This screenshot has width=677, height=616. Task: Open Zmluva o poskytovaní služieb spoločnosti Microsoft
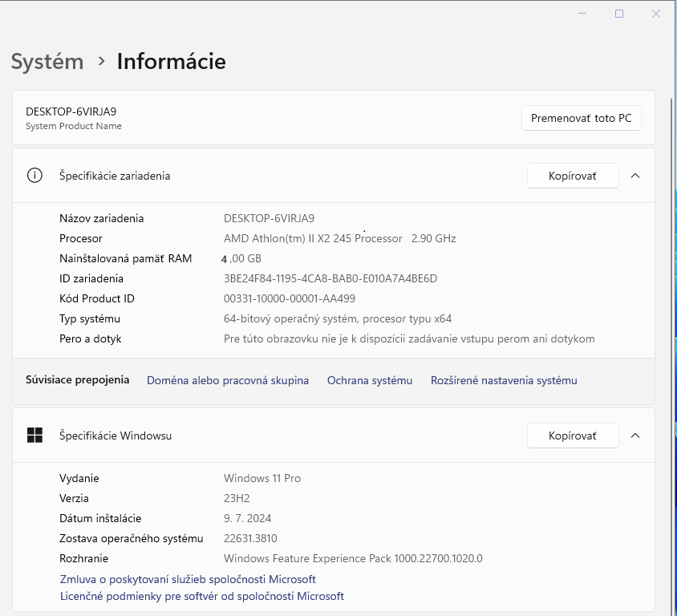click(188, 579)
